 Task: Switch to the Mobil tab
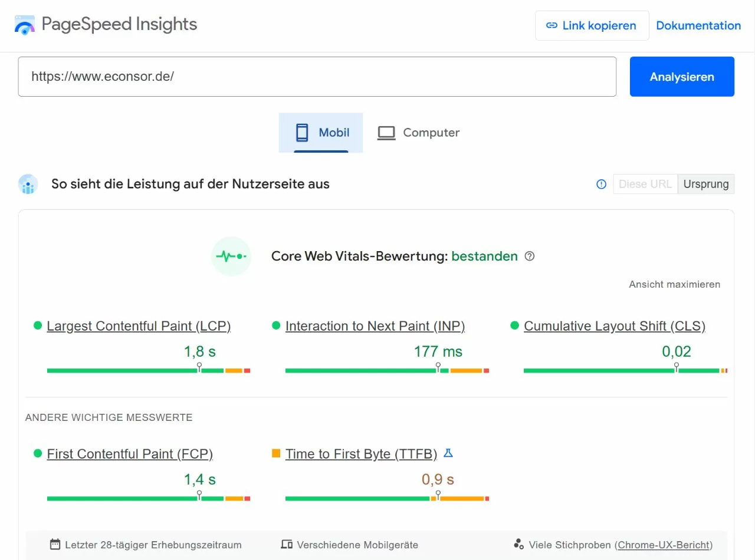click(321, 133)
